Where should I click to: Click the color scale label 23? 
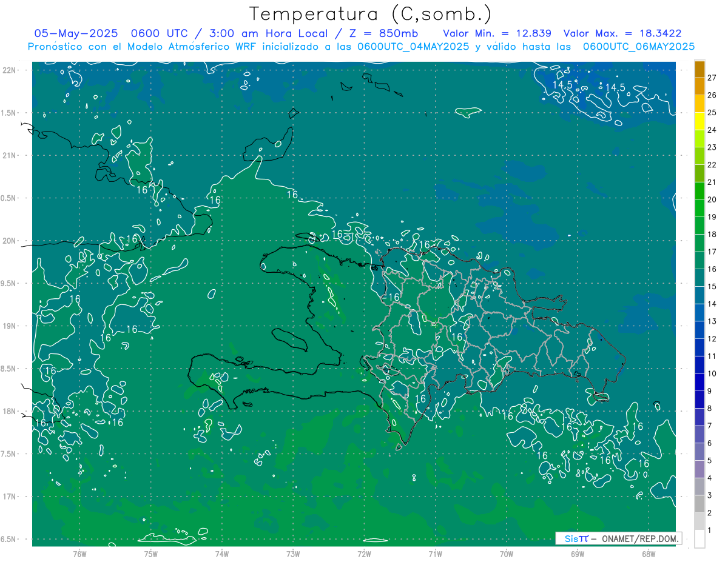712,147
